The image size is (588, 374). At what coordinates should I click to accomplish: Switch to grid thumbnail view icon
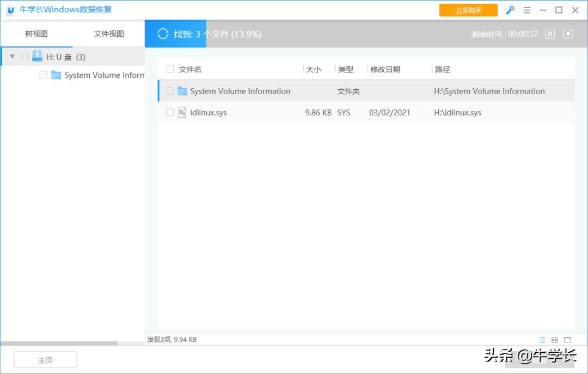tap(554, 340)
